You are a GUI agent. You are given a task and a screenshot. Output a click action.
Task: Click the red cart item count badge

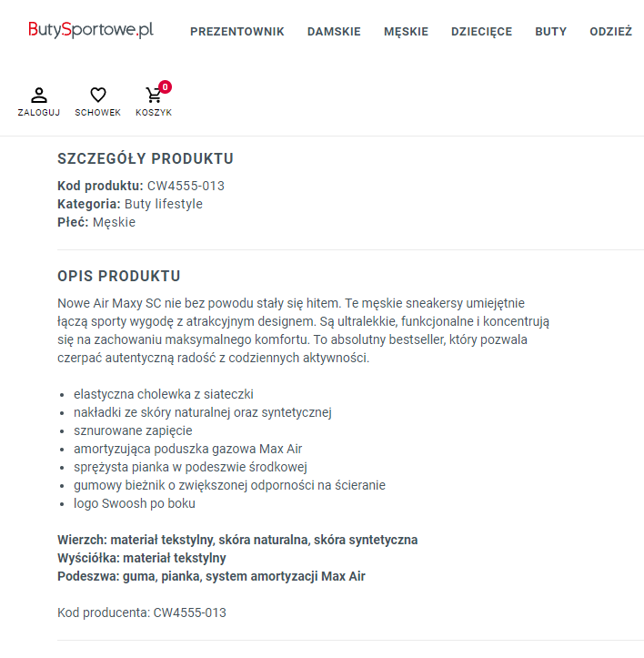coord(165,86)
